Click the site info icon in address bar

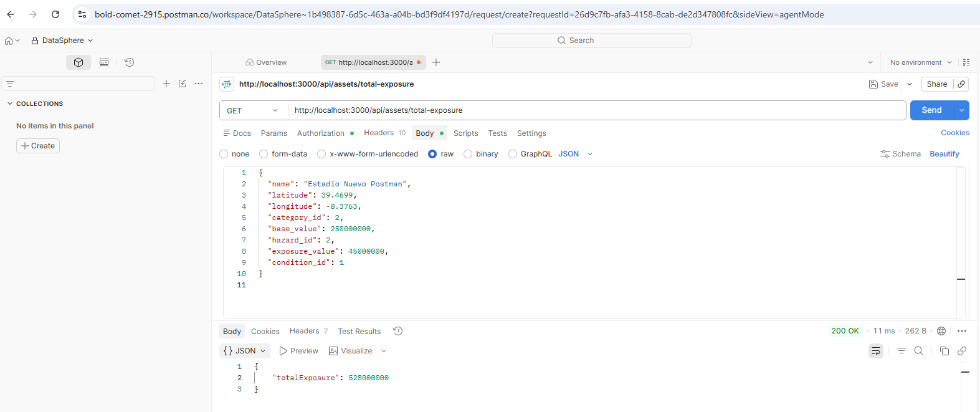point(82,14)
